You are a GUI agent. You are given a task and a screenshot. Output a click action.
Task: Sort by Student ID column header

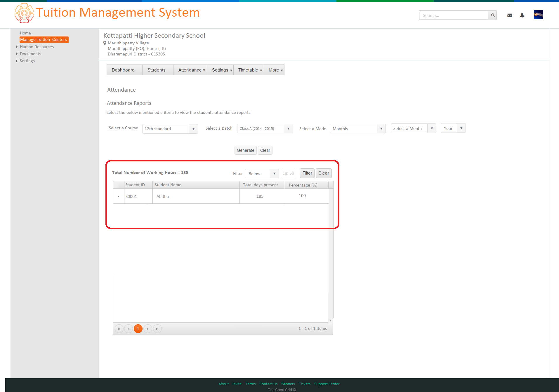pos(138,185)
